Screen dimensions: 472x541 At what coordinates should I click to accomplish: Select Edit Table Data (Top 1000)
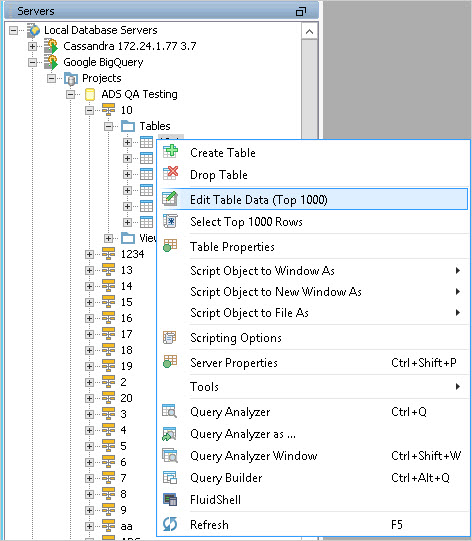point(314,199)
